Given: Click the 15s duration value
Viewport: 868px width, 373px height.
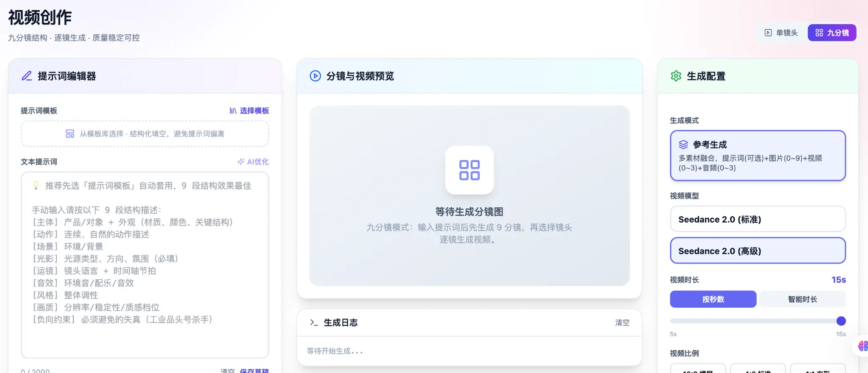Looking at the screenshot, I should (838, 280).
